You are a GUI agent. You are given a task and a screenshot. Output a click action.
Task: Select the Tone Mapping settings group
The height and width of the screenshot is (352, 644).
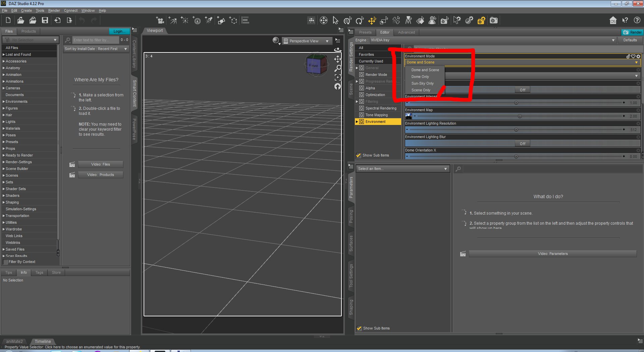[376, 115]
